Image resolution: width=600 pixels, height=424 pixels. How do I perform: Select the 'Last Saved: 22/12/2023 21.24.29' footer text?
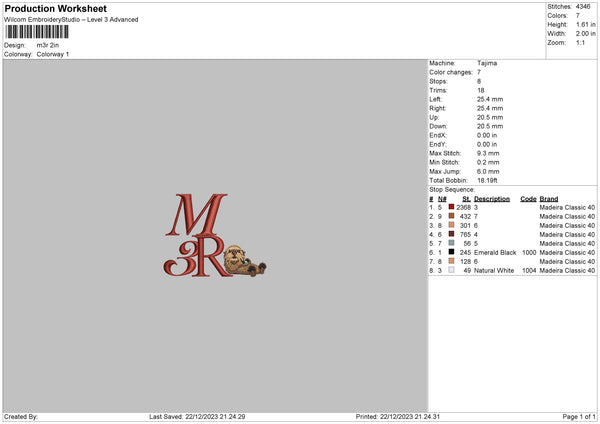[197, 417]
